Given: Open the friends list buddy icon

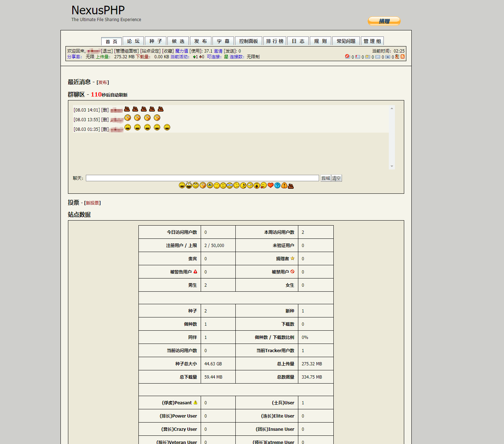Looking at the screenshot, I should click(x=397, y=56).
